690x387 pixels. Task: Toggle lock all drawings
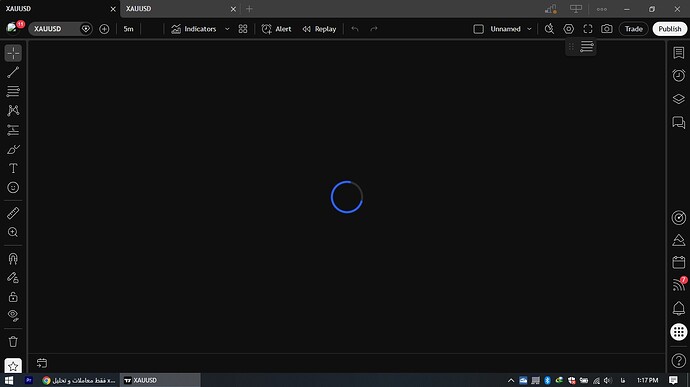[x=13, y=297]
